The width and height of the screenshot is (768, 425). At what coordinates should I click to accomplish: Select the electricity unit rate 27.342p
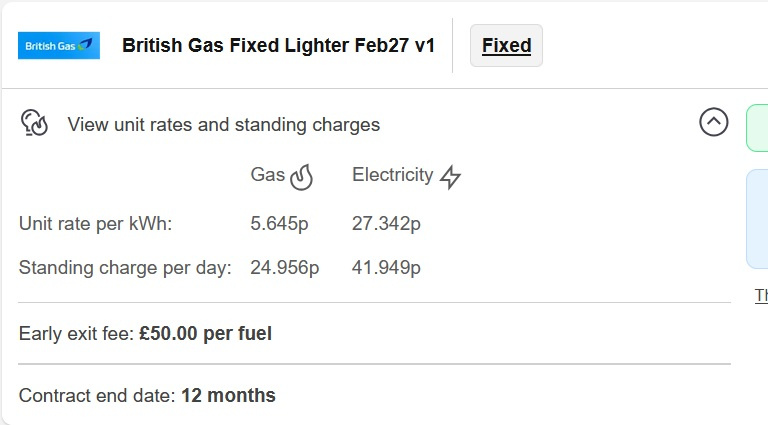coord(386,224)
